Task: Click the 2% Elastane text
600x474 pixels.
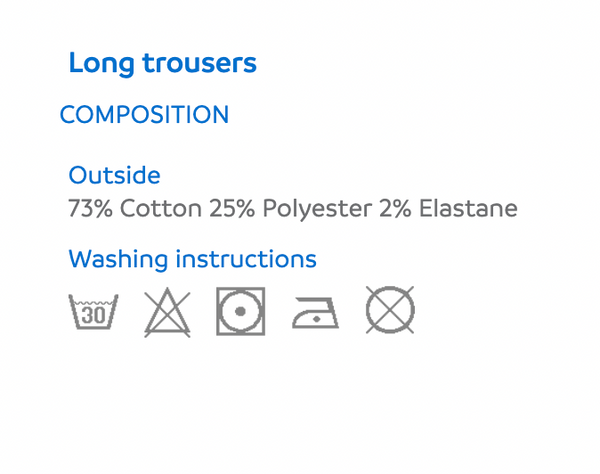Action: click(448, 208)
